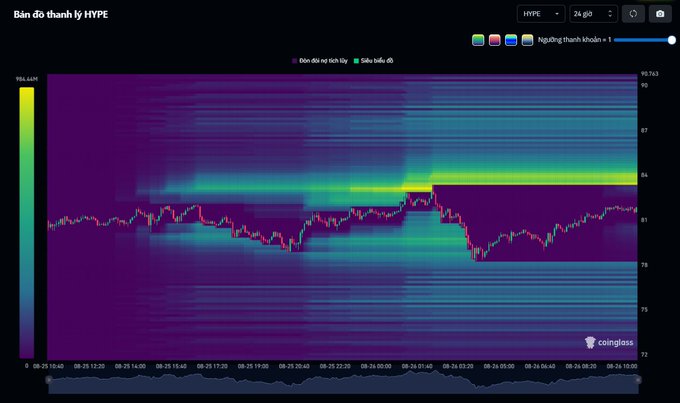Viewport: 680px width, 403px height.
Task: Click the Bản đồ thanh lý HYPE title
Action: tap(61, 14)
